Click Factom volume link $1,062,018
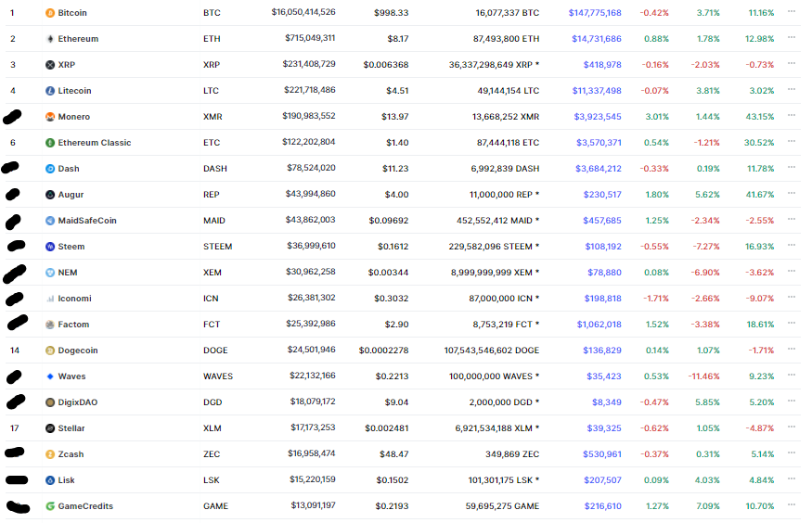Screen dimensions: 812x523 click(x=599, y=325)
